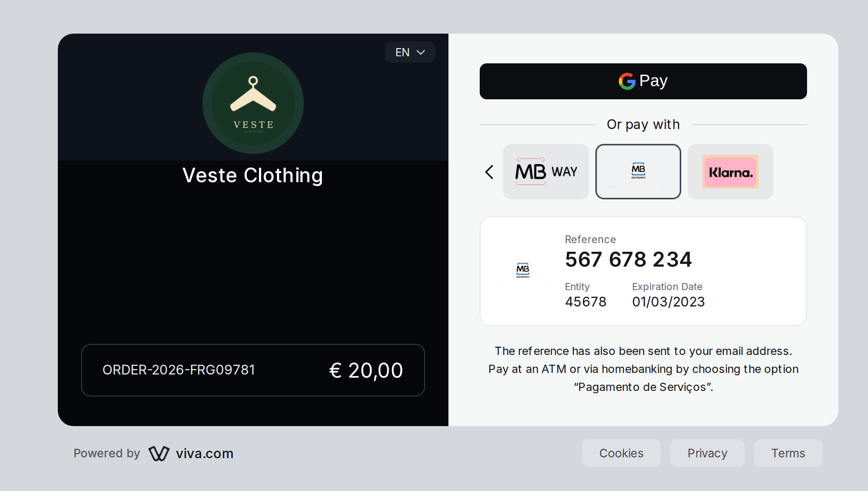This screenshot has width=868, height=491.
Task: Go back to previous payment methods
Action: pos(489,172)
